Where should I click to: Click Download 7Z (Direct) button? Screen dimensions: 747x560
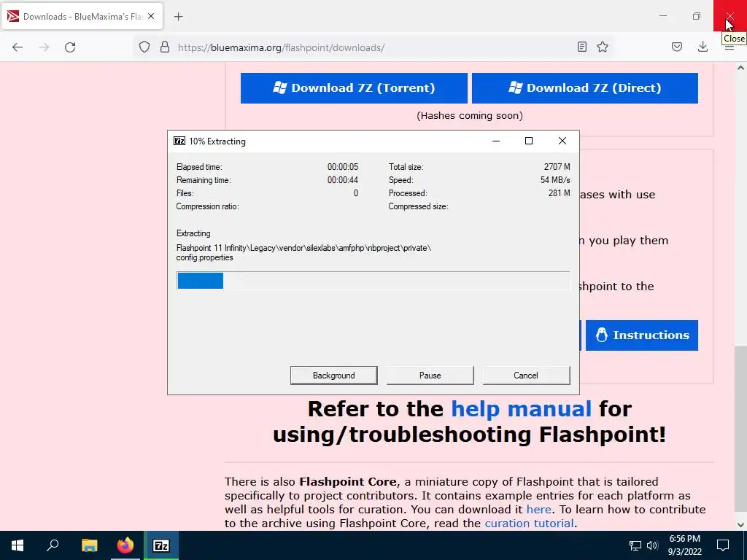coord(585,88)
